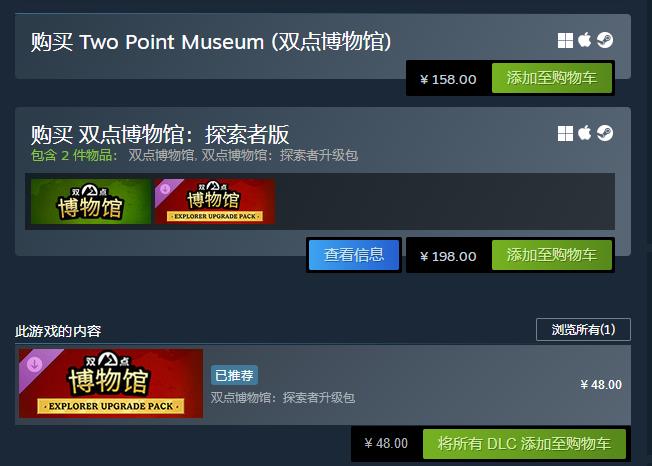652x466 pixels.
Task: Add Two Point Museum ¥158.00 to cart
Action: (x=552, y=78)
